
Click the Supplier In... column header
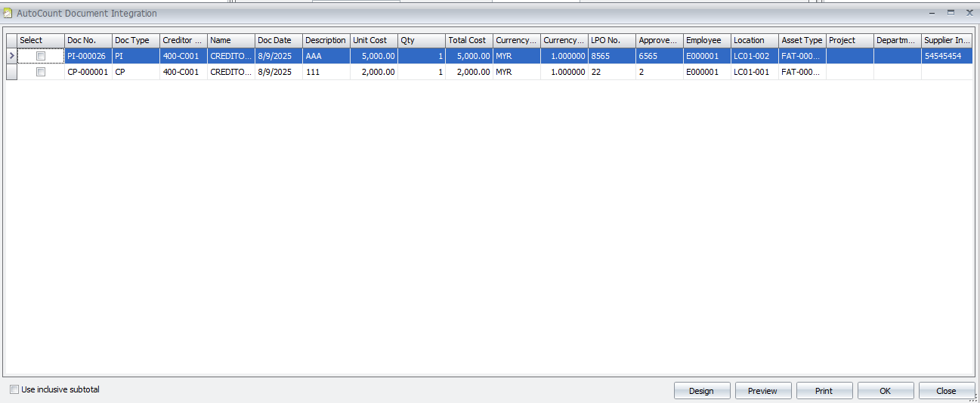pyautogui.click(x=947, y=40)
